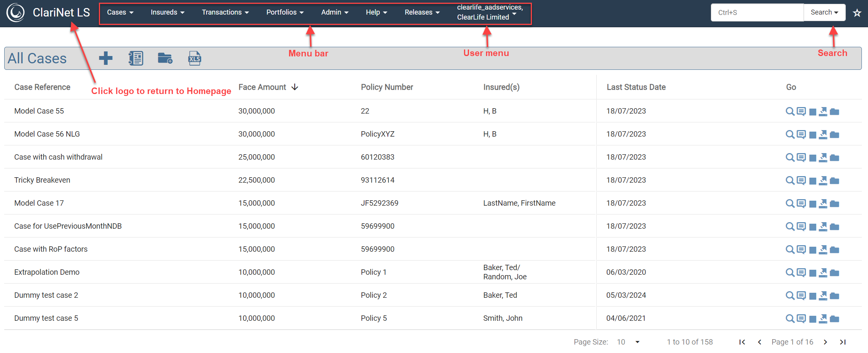
Task: Click export arrow icon for Dummy test case 2
Action: [823, 295]
